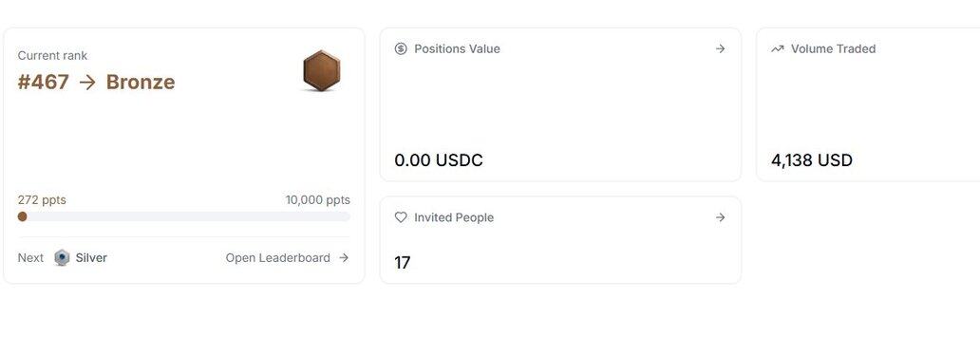980x355 pixels.
Task: Click the Positions Value card title
Action: click(x=457, y=48)
